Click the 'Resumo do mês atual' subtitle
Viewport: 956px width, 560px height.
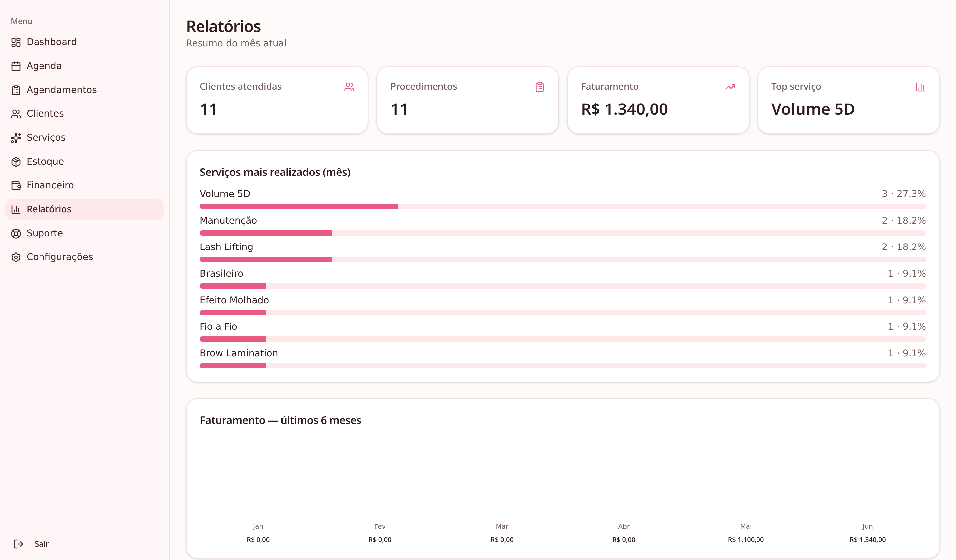click(x=236, y=43)
